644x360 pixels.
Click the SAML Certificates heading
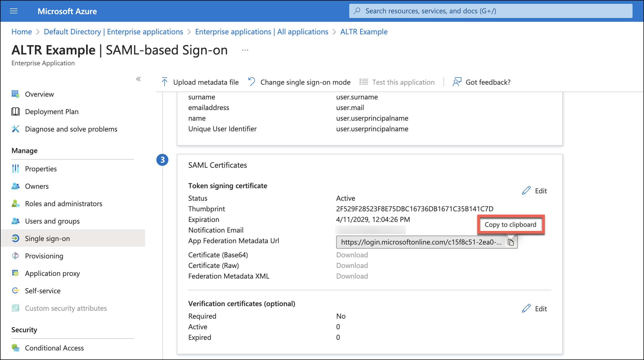pos(217,165)
